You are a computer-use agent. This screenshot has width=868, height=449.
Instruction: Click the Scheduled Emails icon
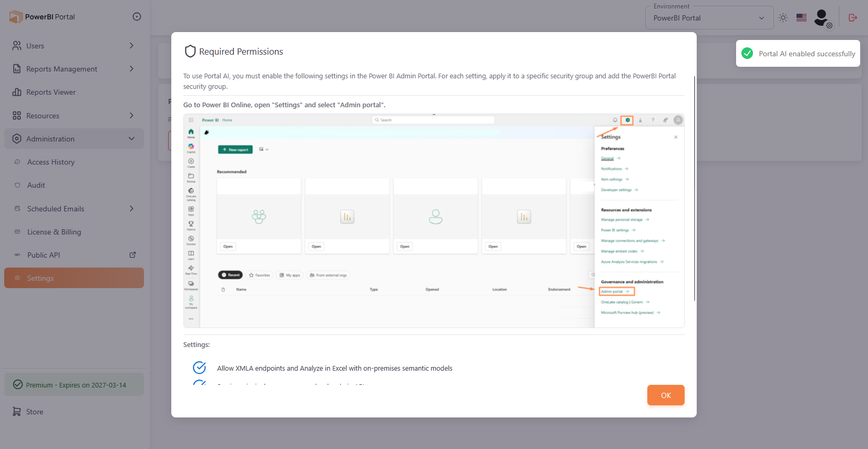(17, 209)
